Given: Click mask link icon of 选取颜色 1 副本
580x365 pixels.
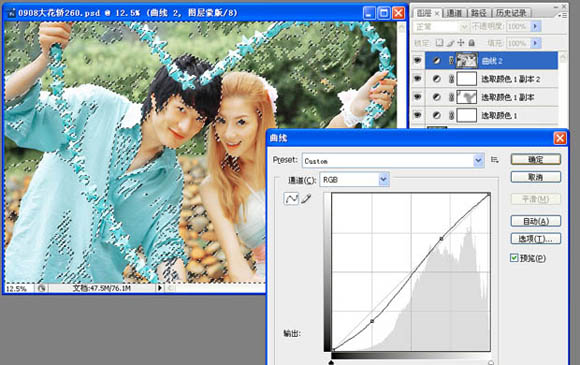Looking at the screenshot, I should (451, 97).
